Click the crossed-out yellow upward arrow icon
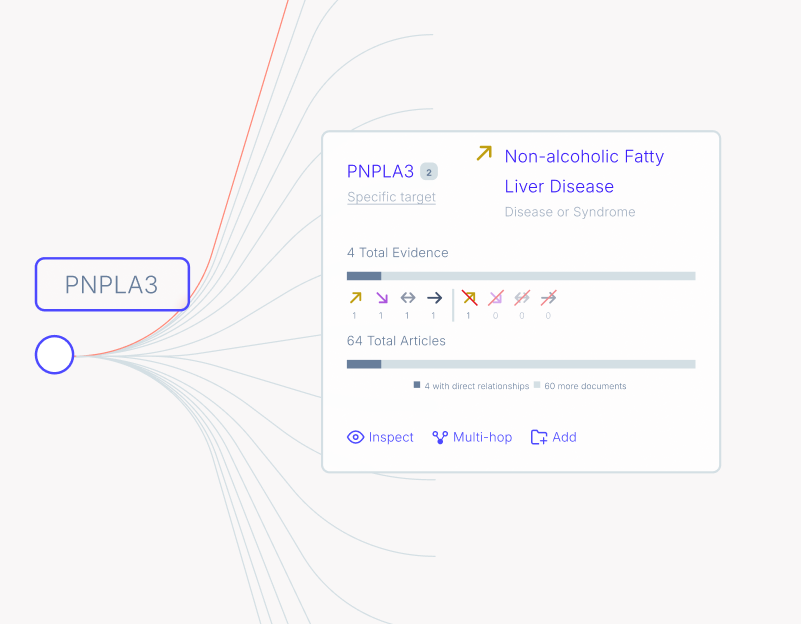 (469, 297)
